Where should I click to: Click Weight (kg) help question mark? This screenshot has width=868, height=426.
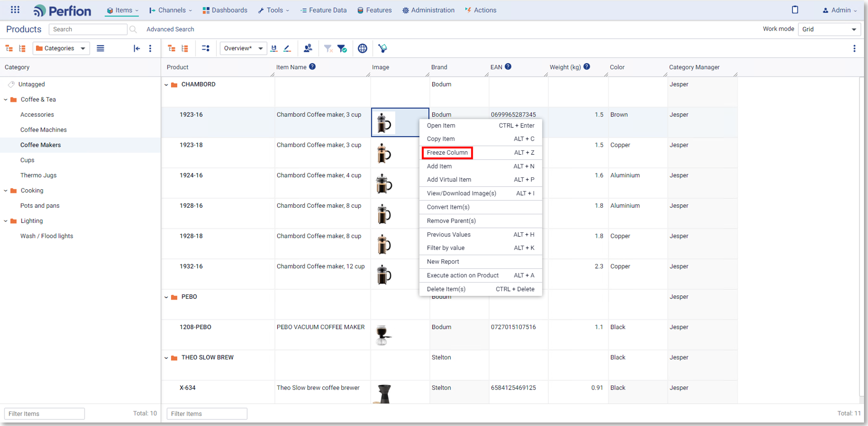[587, 67]
